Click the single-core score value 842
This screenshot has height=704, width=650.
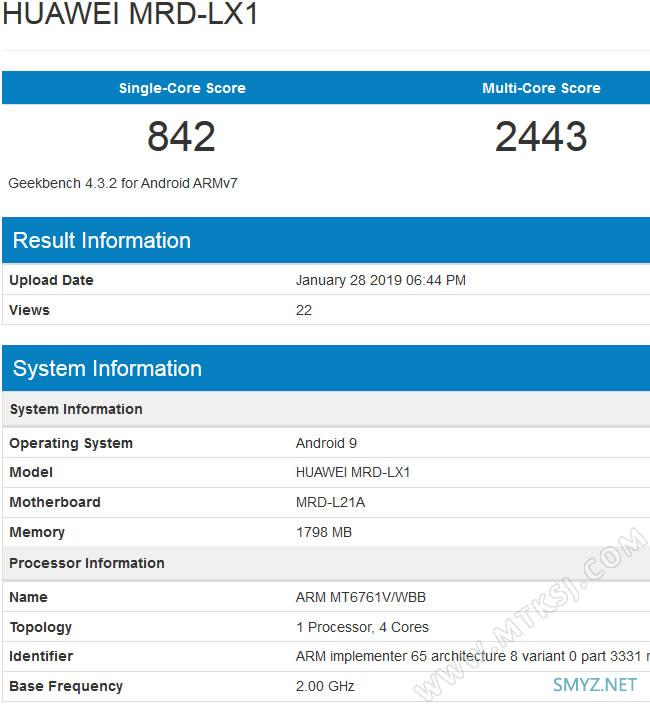[x=181, y=136]
